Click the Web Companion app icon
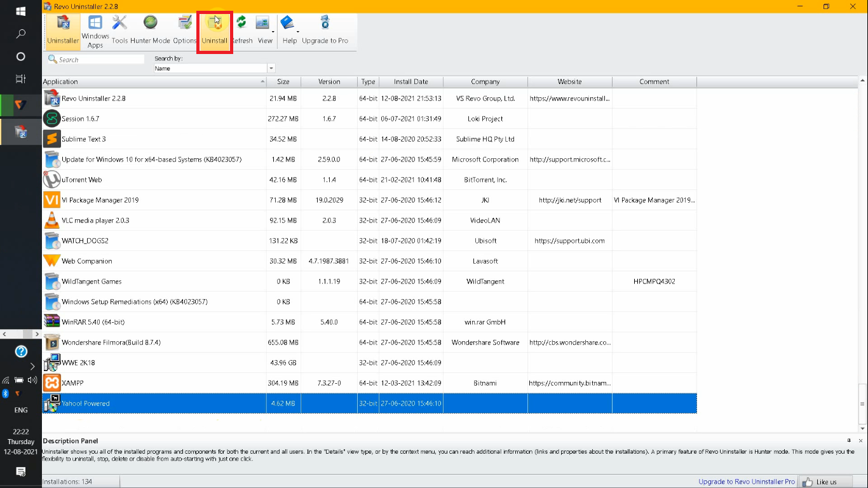Screen dimensions: 868x488 coord(51,261)
